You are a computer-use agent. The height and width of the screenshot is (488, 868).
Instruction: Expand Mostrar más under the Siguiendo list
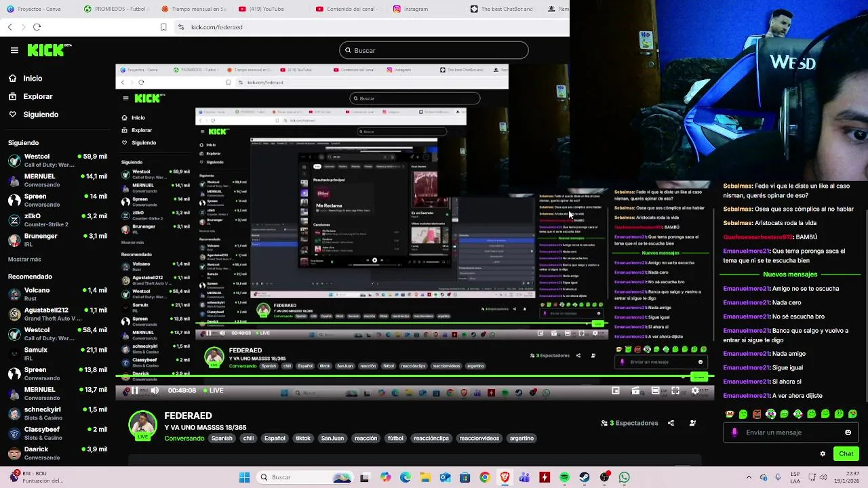(x=24, y=260)
